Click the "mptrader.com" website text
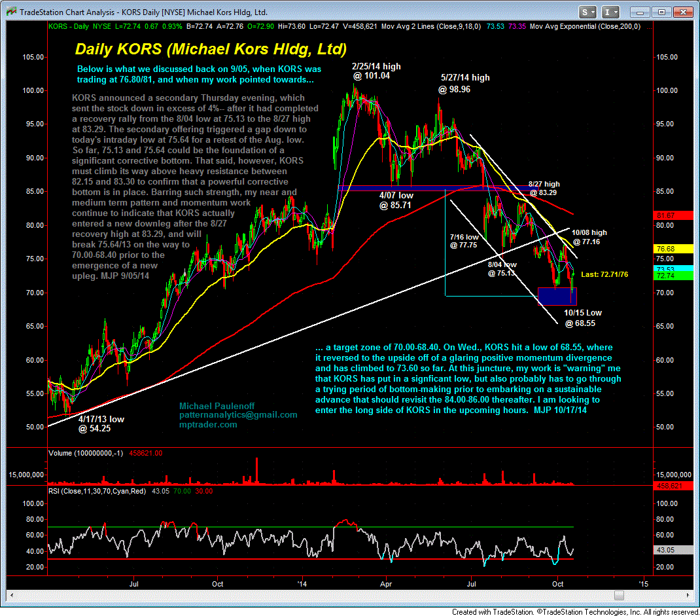Screen dimensions: 700x616 click(208, 425)
